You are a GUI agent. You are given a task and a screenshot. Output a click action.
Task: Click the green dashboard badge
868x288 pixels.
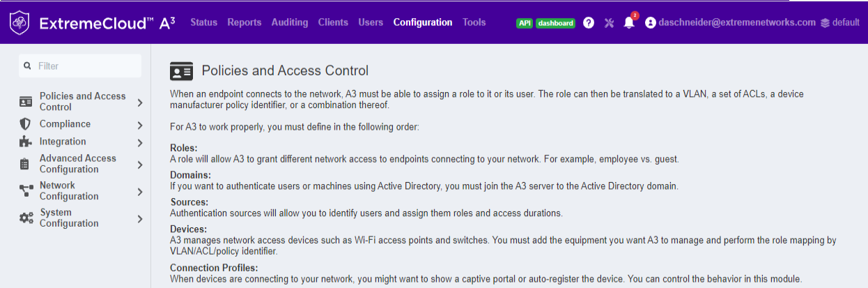(x=555, y=23)
